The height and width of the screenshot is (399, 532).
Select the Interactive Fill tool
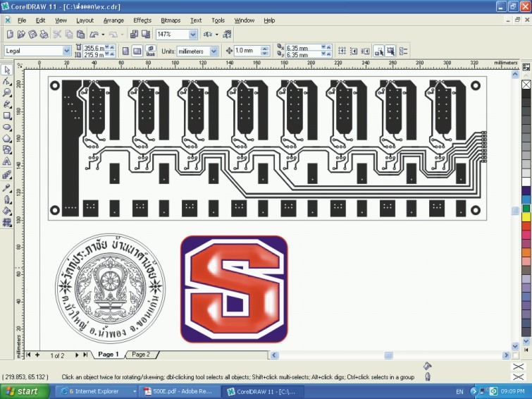(7, 223)
